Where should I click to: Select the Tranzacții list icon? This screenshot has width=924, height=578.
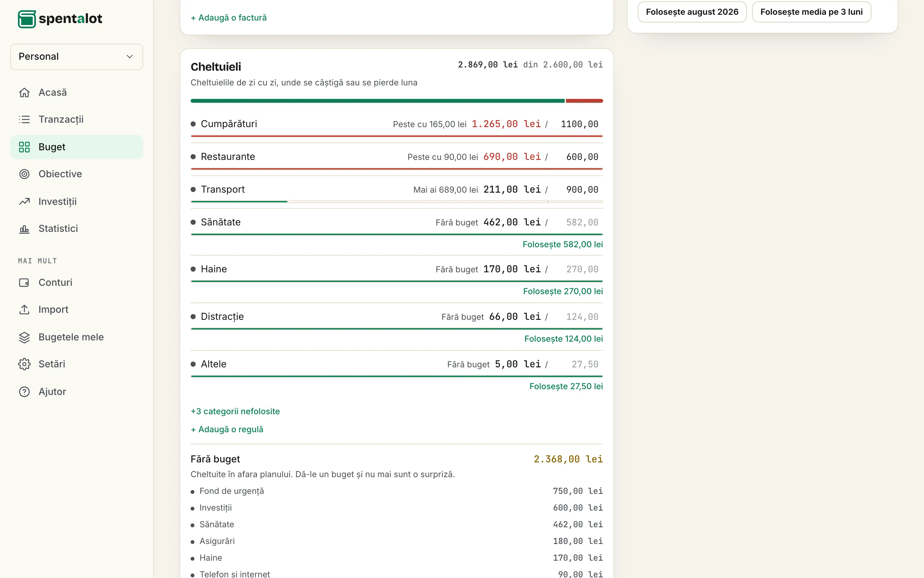(x=24, y=120)
